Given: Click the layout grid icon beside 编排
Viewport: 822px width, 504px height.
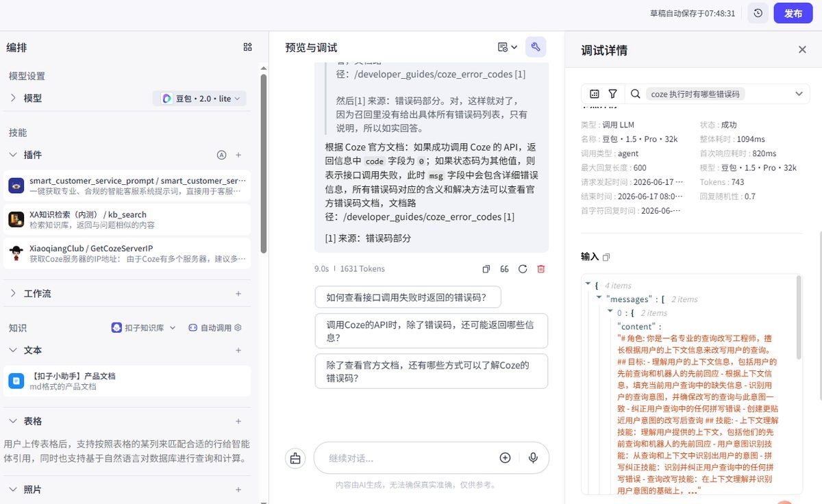Looking at the screenshot, I should click(x=247, y=47).
